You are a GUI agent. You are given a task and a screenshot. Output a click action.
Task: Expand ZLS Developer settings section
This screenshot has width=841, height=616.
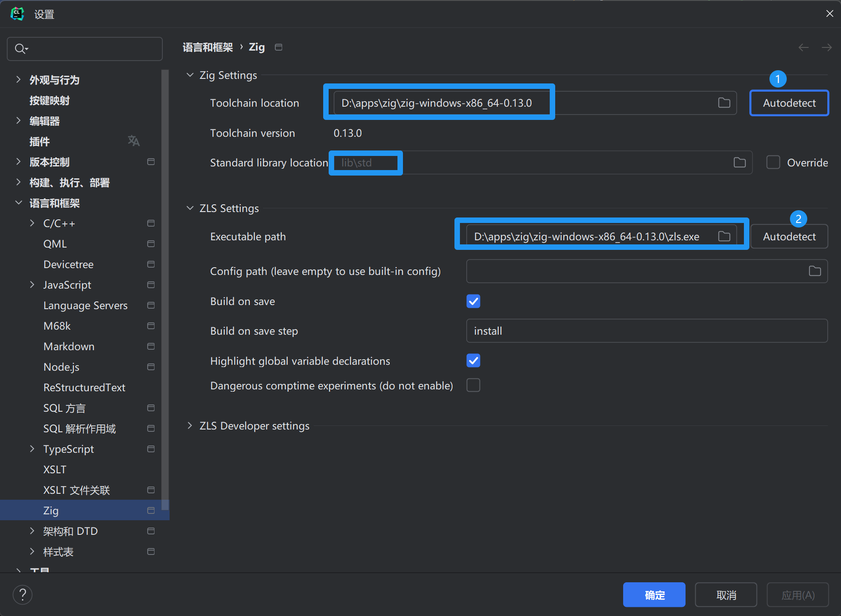tap(190, 425)
